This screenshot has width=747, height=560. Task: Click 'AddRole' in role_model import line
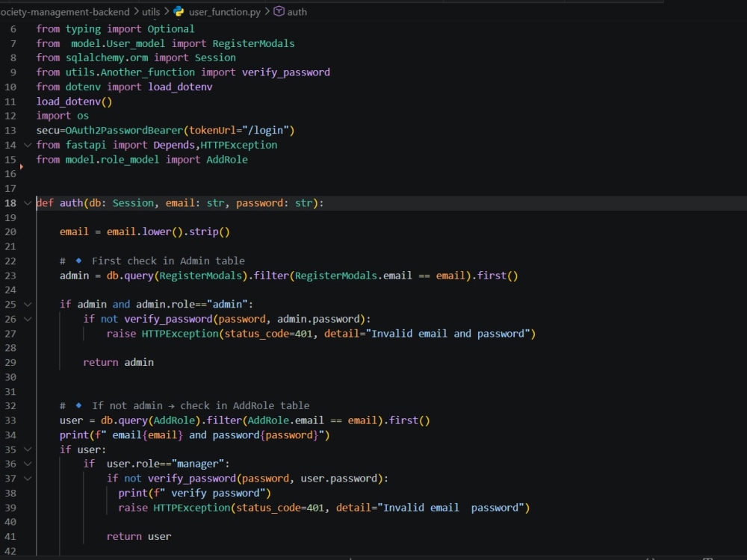pyautogui.click(x=227, y=160)
